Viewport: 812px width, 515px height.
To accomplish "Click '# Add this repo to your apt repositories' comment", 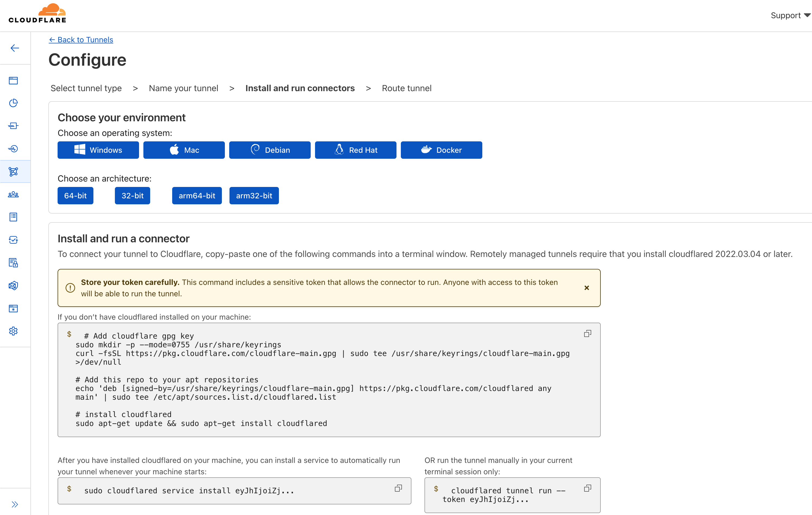I will pos(167,380).
